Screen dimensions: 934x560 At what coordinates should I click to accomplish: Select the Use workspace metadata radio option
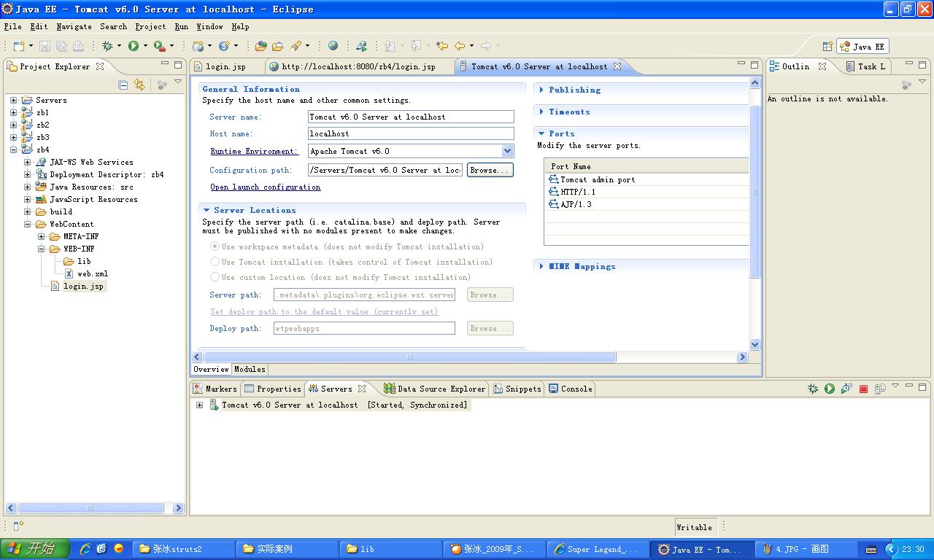click(x=215, y=246)
